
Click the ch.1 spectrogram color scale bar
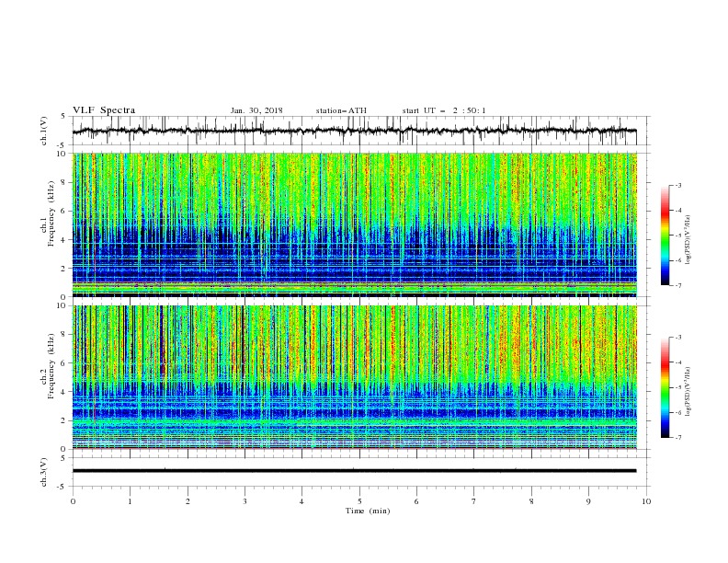pyautogui.click(x=665, y=236)
